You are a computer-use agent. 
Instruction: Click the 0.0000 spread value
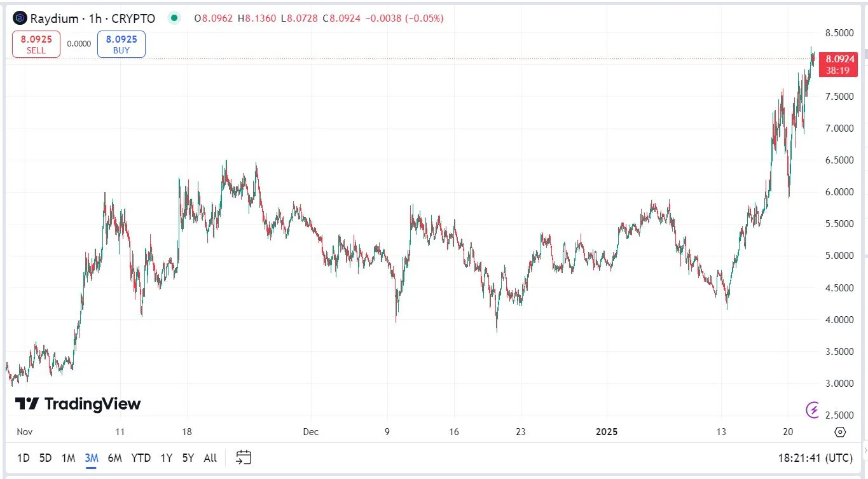click(x=79, y=44)
